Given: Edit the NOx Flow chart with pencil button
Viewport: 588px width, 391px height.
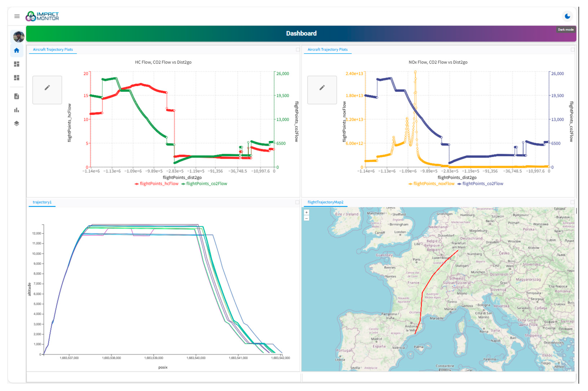Looking at the screenshot, I should 322,90.
